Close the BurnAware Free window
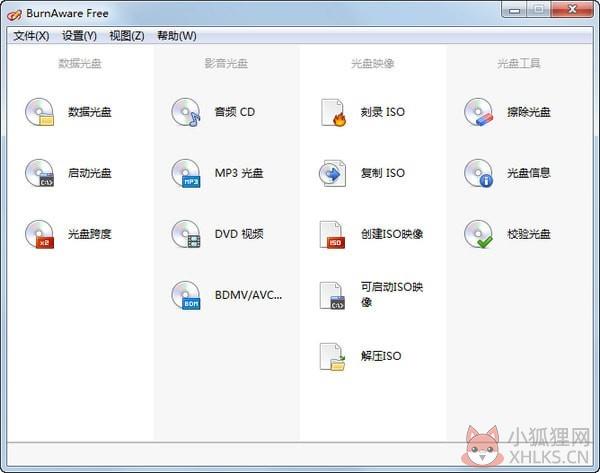600x473 pixels. 572,10
